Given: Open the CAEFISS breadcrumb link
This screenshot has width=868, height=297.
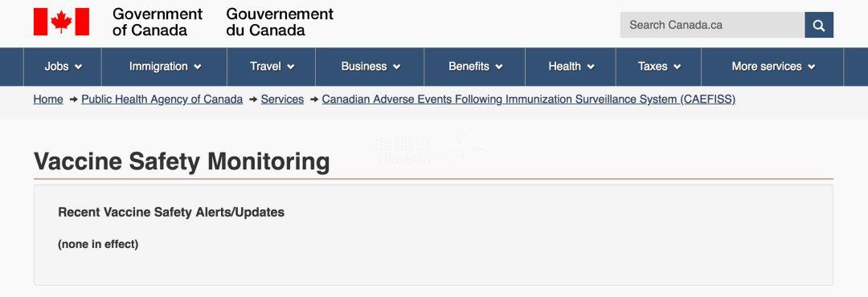Looking at the screenshot, I should point(529,100).
